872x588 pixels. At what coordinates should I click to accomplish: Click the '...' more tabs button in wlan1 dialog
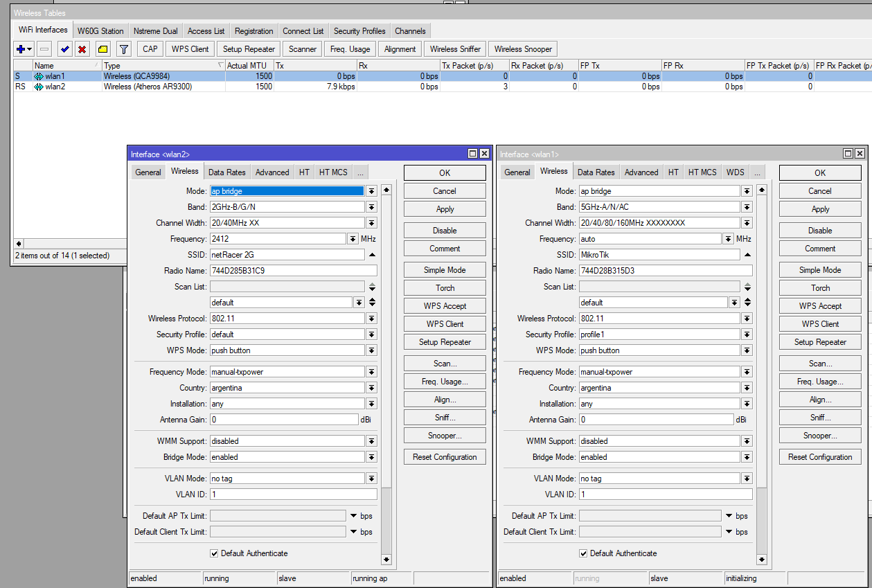(x=757, y=172)
